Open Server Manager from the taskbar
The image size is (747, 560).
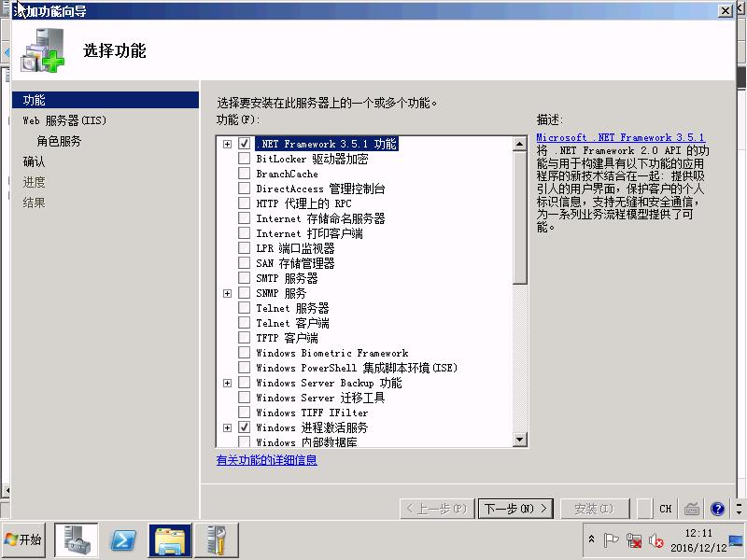point(77,539)
